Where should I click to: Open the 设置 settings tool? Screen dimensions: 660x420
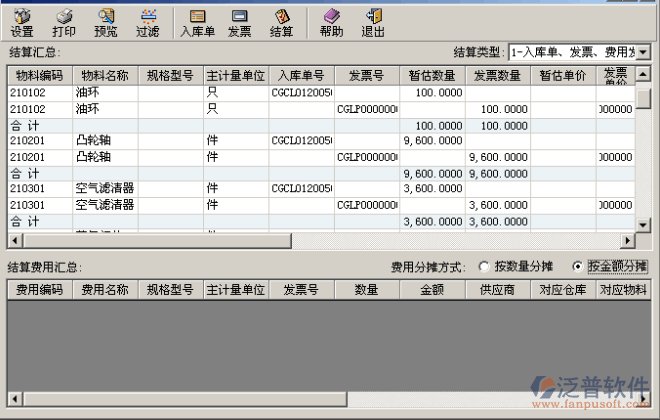tap(22, 23)
